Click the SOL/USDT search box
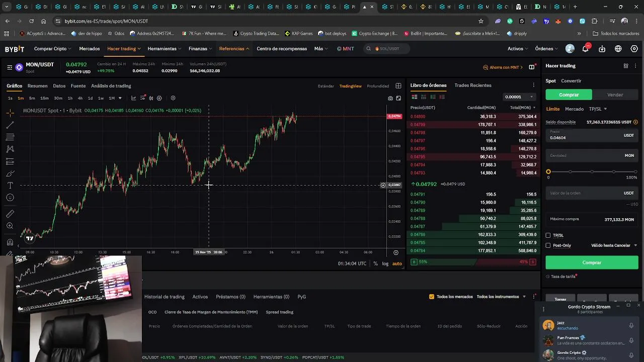The width and height of the screenshot is (644, 362). click(387, 49)
